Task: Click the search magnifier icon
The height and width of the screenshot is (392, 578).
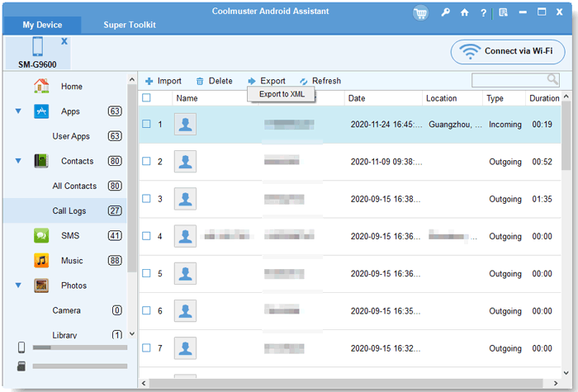Action: pyautogui.click(x=552, y=79)
